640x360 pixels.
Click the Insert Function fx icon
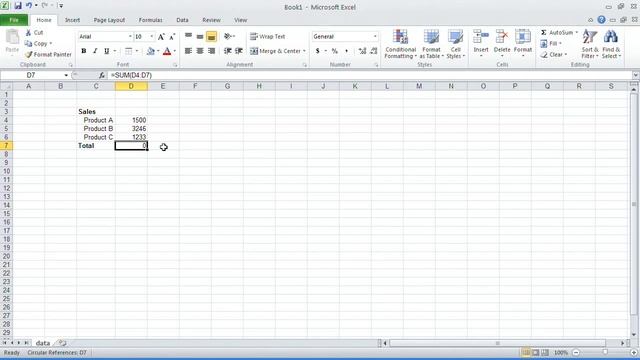tap(102, 75)
